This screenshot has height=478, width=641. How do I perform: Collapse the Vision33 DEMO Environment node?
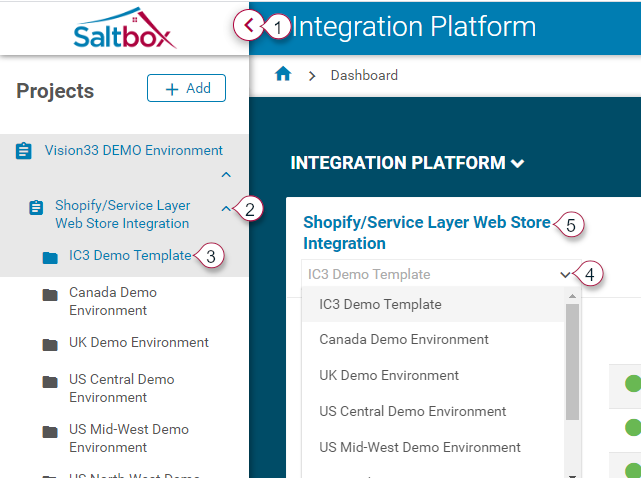(x=226, y=175)
